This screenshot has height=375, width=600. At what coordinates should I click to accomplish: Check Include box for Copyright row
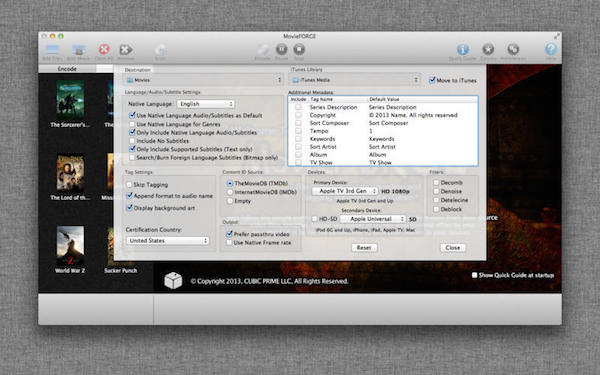pyautogui.click(x=298, y=115)
